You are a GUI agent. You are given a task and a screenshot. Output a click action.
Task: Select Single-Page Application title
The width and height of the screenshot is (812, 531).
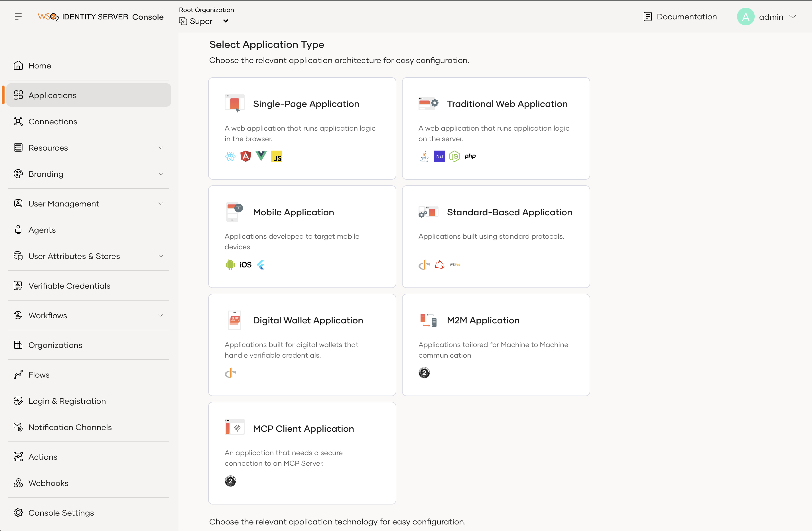(x=306, y=104)
